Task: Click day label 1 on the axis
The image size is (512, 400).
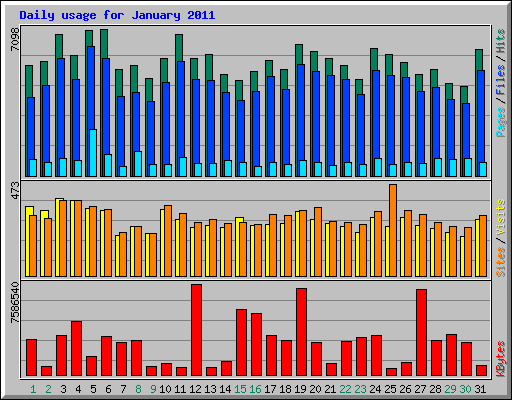Action: pos(33,389)
